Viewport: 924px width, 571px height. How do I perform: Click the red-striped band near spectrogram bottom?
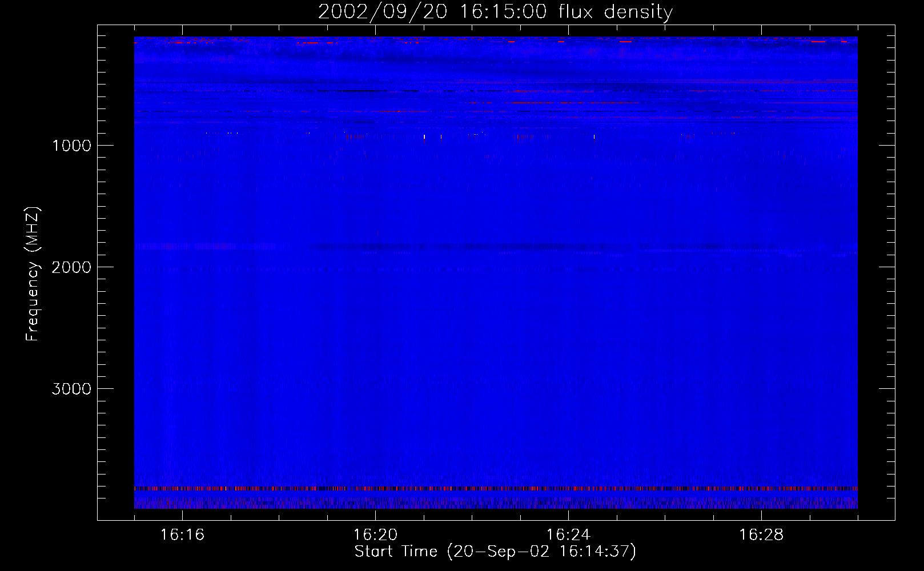(x=496, y=489)
